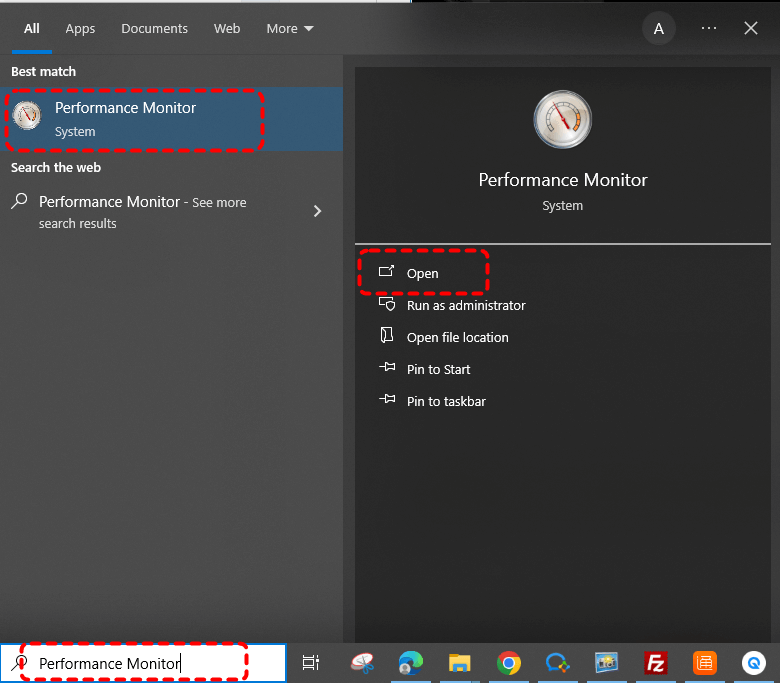Click the large Performance Monitor gauge icon

tap(562, 119)
